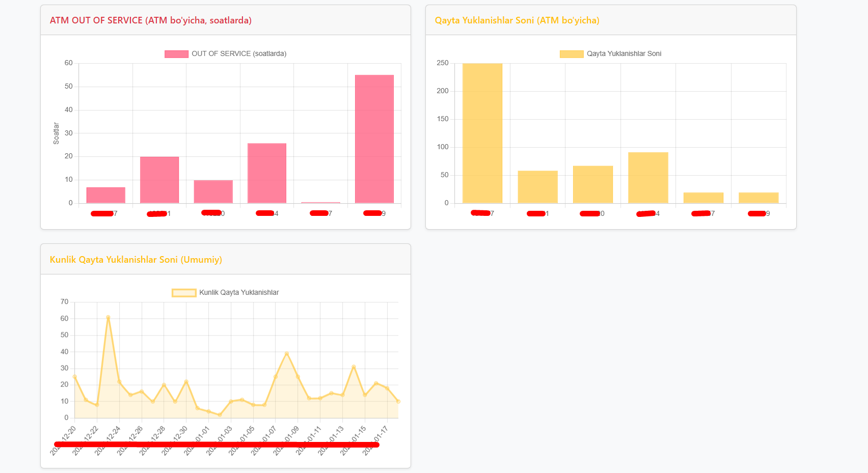
Task: Click the outlined Kunlik Qayta Yuklanishlar legend swatch
Action: pos(184,293)
